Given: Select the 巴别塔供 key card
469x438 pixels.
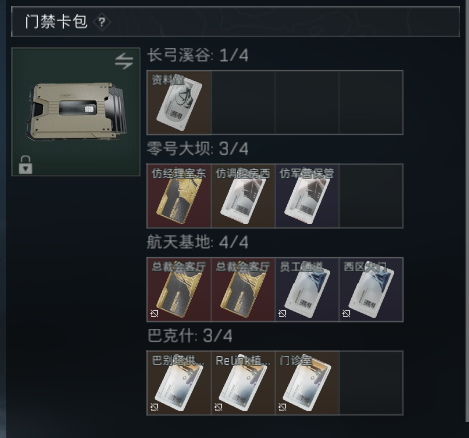Looking at the screenshot, I should (x=179, y=383).
